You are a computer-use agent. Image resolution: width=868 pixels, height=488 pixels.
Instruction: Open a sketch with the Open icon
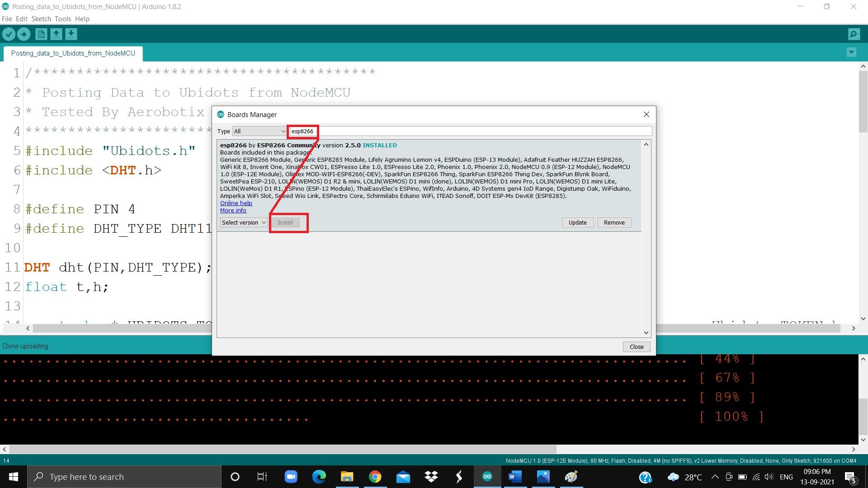click(56, 34)
